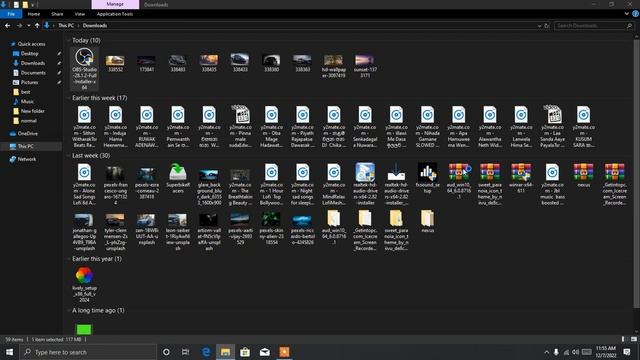Collapse the Last week (30) group

pyautogui.click(x=68, y=156)
